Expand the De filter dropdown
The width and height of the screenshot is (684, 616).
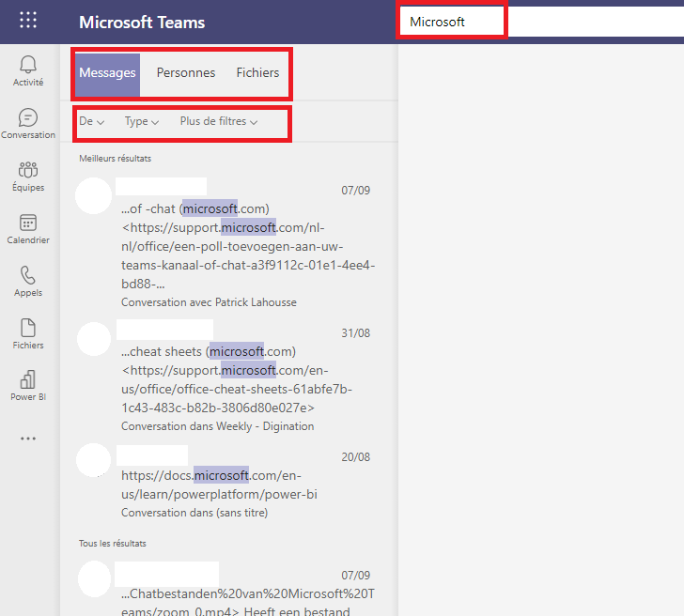coord(92,121)
